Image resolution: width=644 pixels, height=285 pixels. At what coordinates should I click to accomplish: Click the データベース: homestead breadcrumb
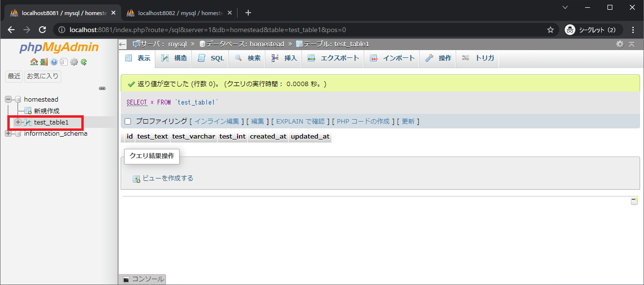click(x=245, y=44)
